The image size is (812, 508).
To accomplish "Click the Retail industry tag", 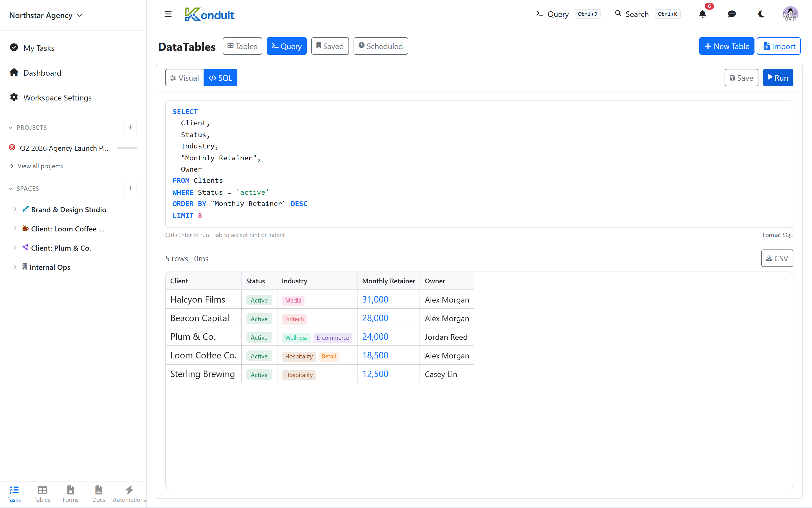I will (328, 356).
